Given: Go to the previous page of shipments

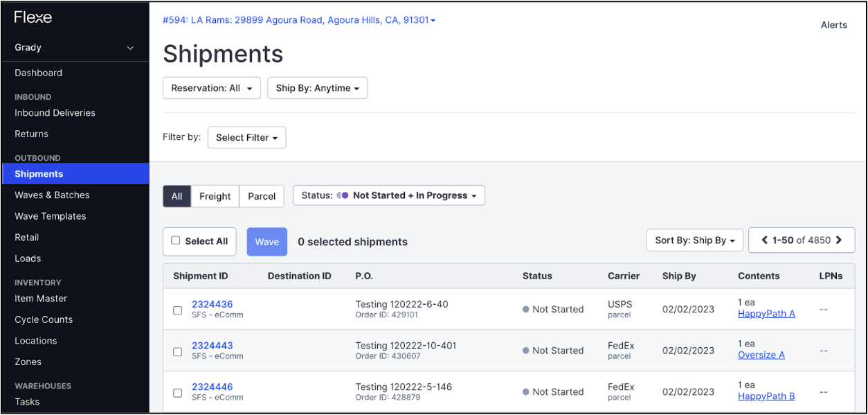Looking at the screenshot, I should click(765, 240).
